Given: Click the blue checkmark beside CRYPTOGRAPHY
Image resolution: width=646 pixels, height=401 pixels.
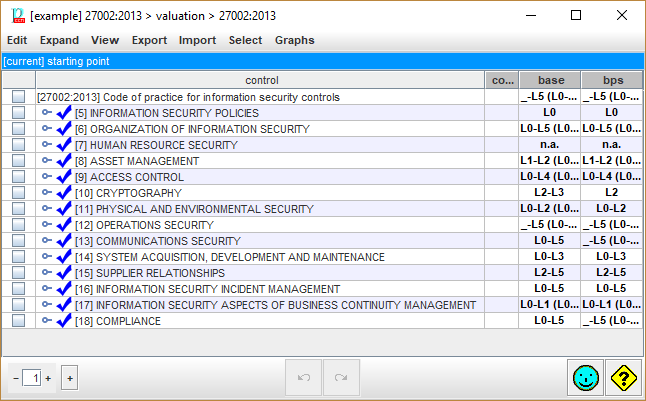Looking at the screenshot, I should point(64,193).
